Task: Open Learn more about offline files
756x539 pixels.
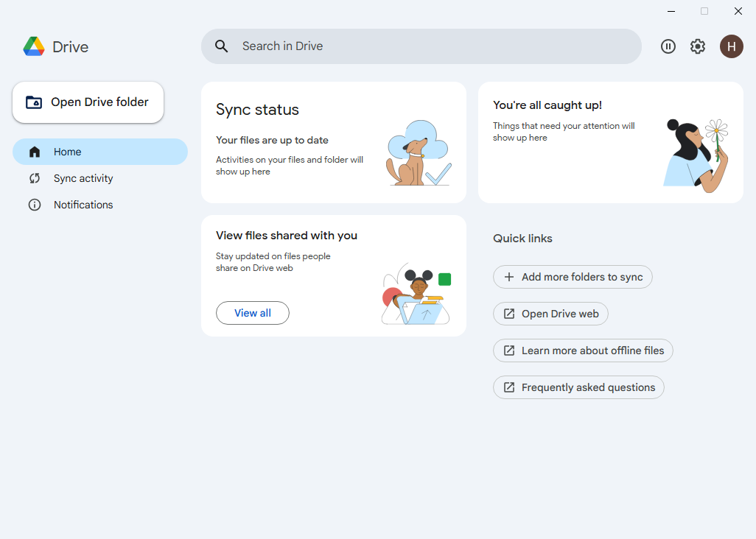Action: (583, 350)
